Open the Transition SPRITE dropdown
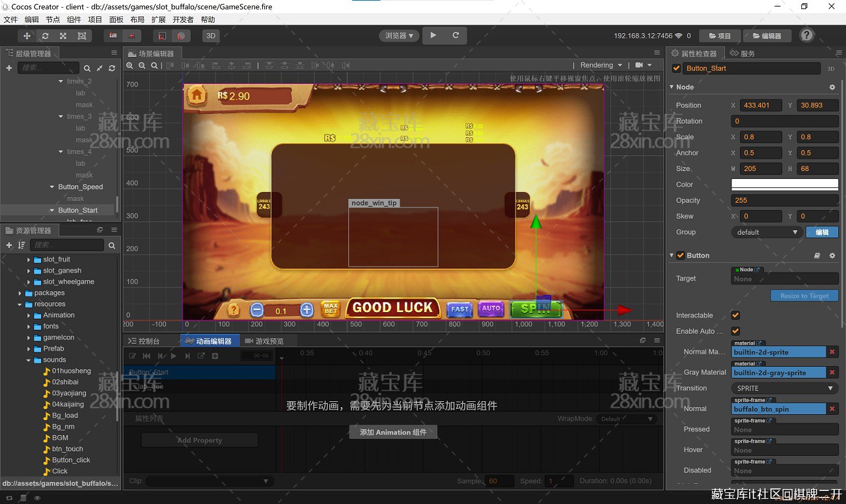Screen dimensions: 846x504 pos(784,388)
